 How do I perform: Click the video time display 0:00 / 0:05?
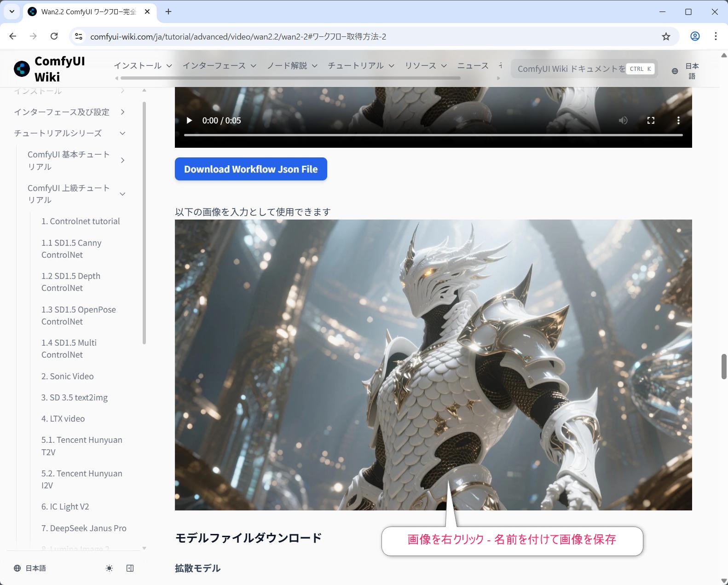[x=221, y=121]
